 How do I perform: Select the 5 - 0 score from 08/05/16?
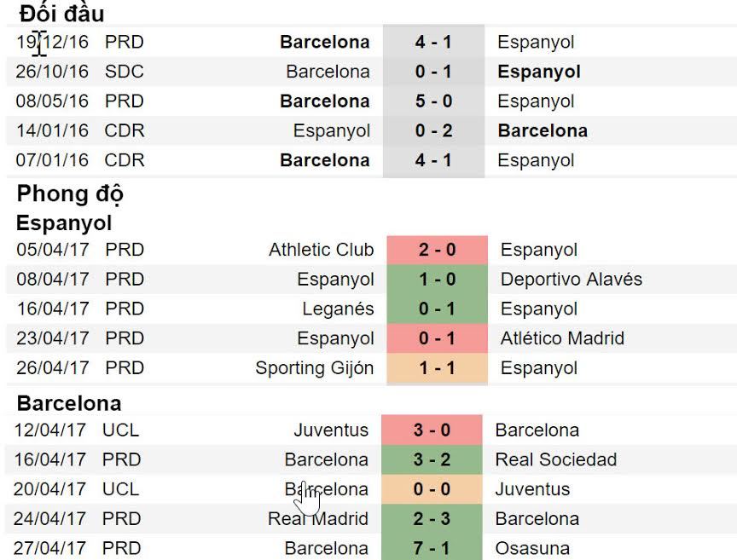pos(433,101)
